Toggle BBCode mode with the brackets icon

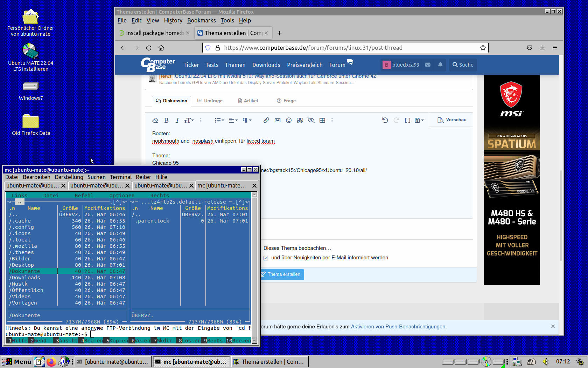(x=407, y=120)
